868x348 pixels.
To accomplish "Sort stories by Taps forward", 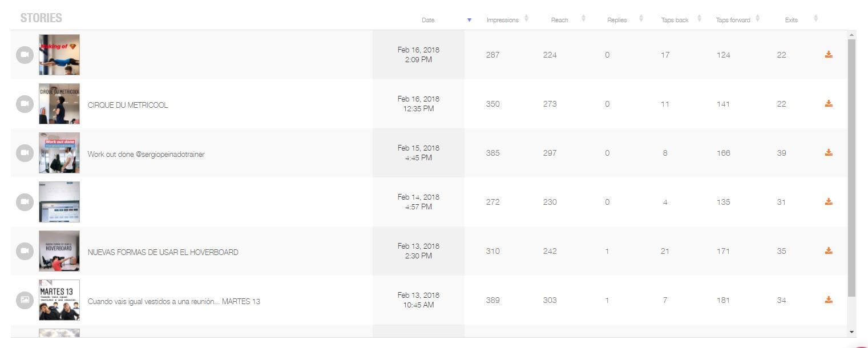I will [x=757, y=19].
